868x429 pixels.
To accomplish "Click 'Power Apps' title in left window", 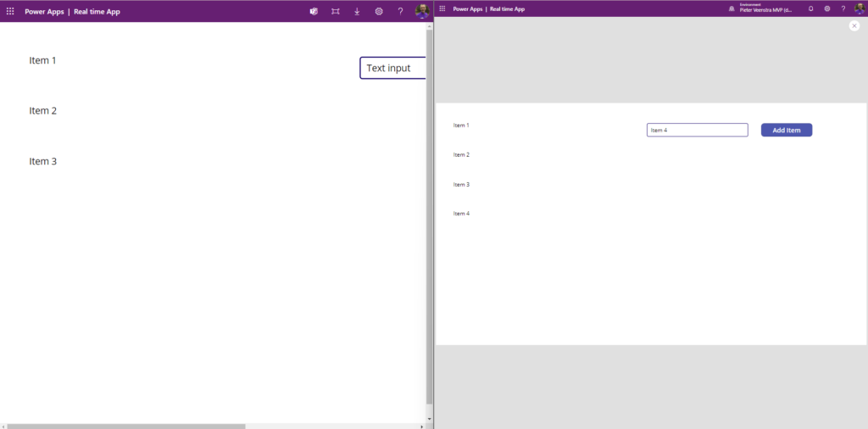I will [44, 12].
